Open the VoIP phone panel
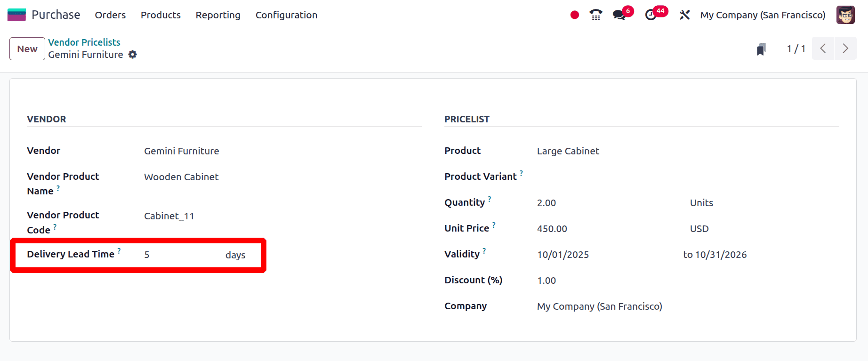Viewport: 868px width, 361px height. [595, 15]
